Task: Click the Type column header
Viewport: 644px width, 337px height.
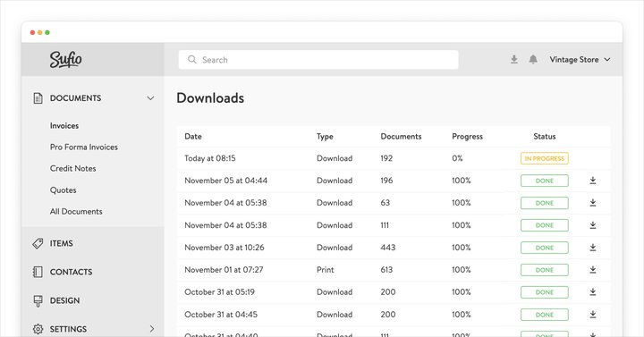Action: pos(325,137)
